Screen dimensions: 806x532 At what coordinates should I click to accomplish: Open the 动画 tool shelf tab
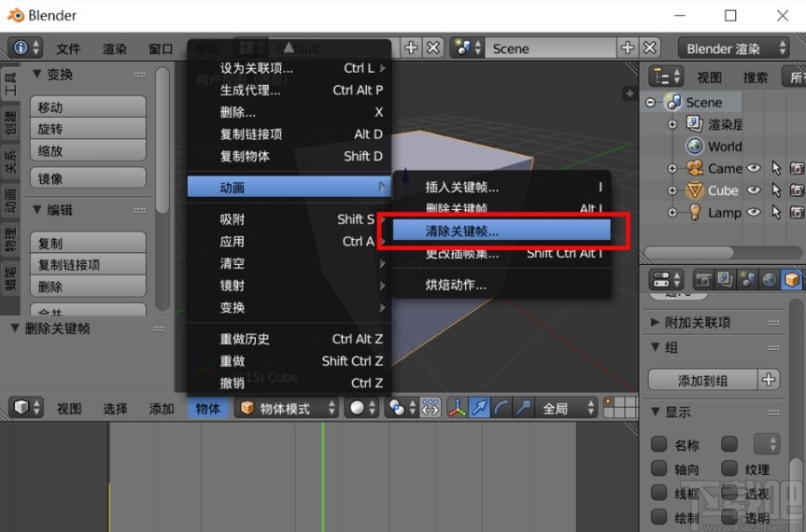10,201
